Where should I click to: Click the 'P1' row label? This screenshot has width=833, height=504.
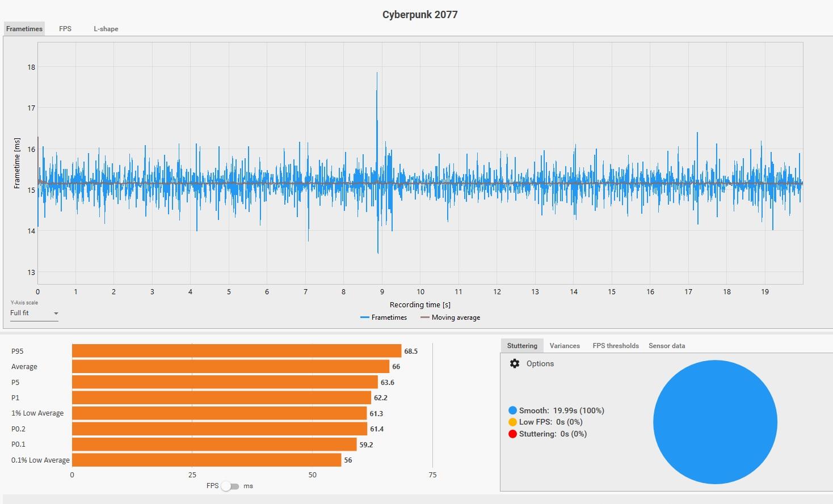[x=15, y=398]
